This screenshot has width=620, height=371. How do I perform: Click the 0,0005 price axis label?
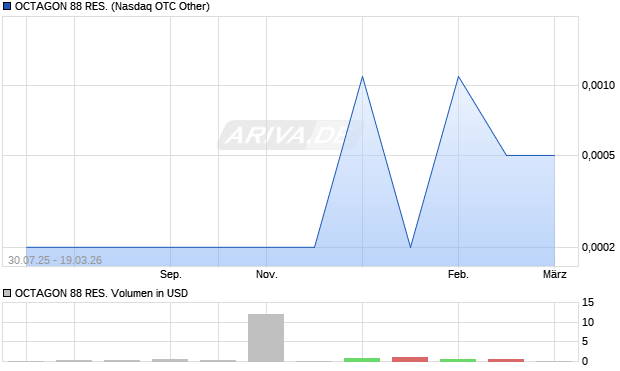click(x=598, y=155)
